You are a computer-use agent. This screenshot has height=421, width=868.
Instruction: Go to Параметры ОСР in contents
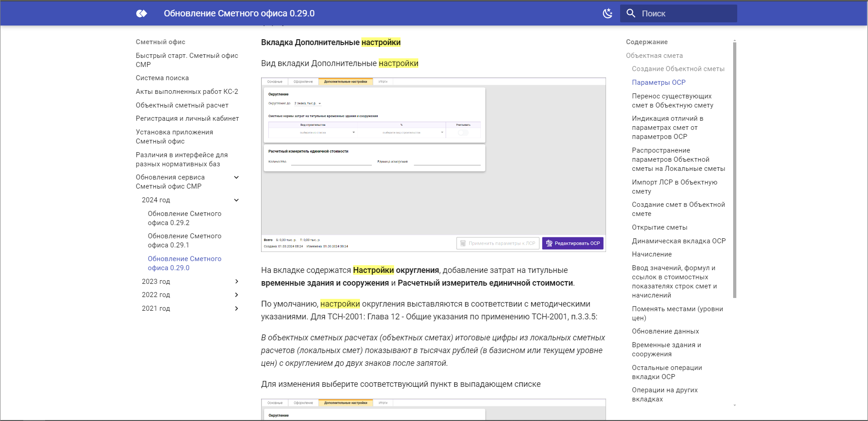pyautogui.click(x=658, y=82)
